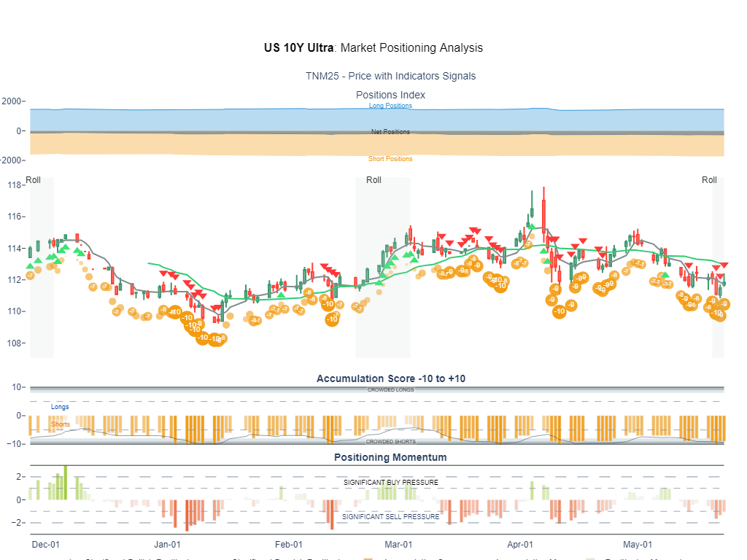Select the blue 'Long Positions' label

click(x=391, y=106)
